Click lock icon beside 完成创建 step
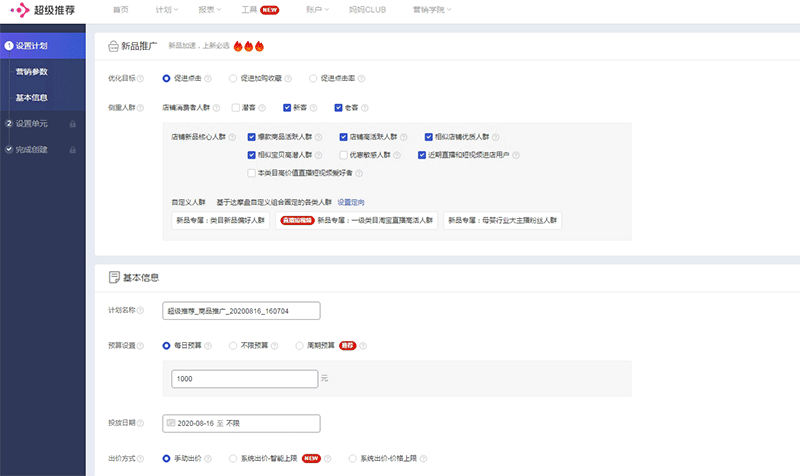 (72, 150)
